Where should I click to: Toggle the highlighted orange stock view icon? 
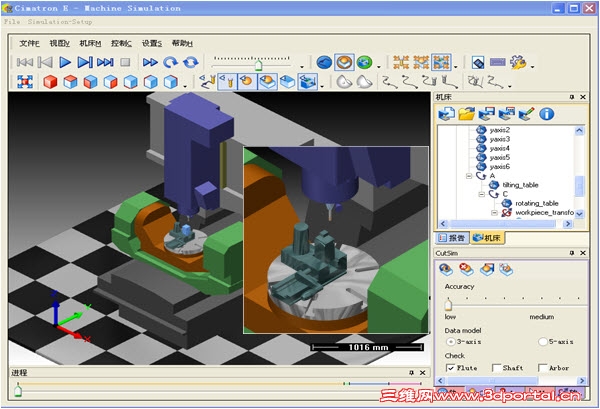click(x=344, y=62)
